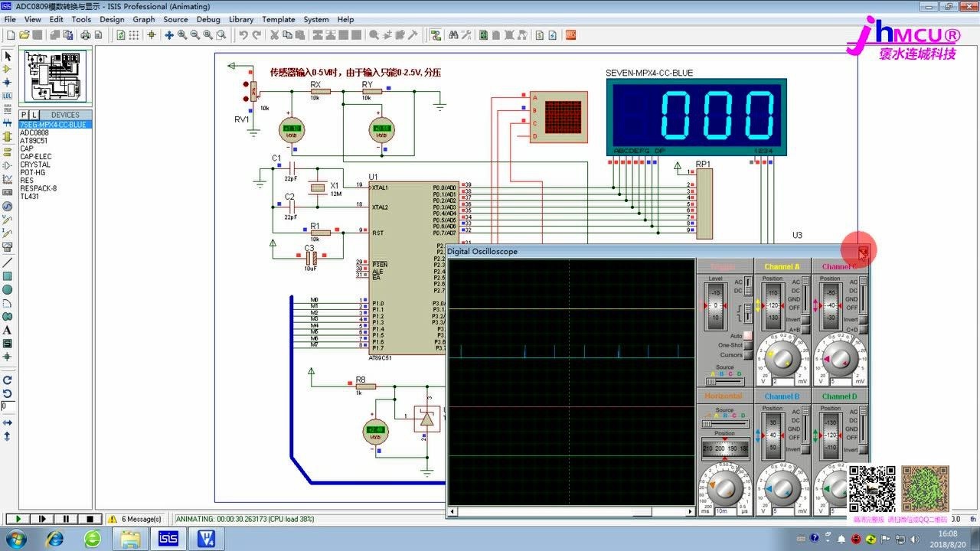Enable One-Shot trigger mode
Screen dimensions: 980x551
coord(747,345)
